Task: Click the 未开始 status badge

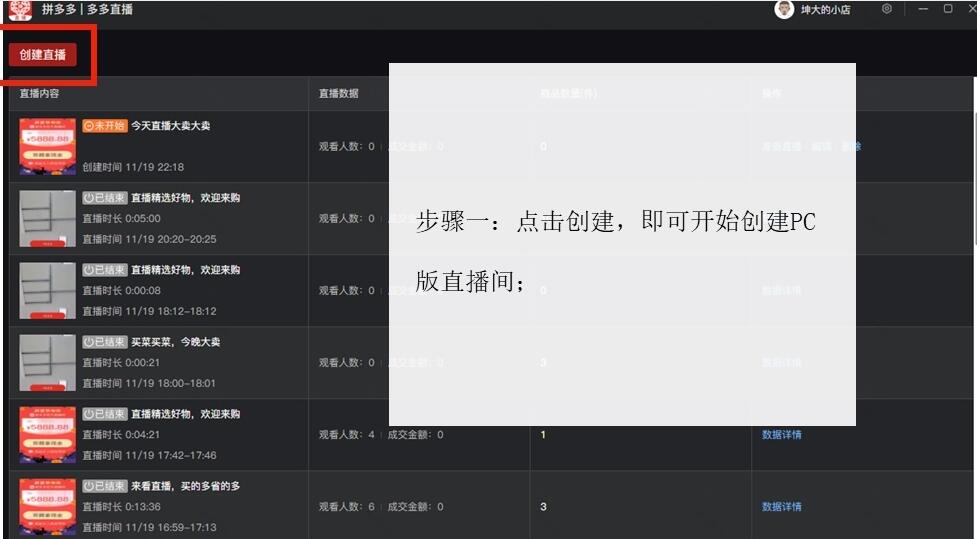Action: point(105,126)
